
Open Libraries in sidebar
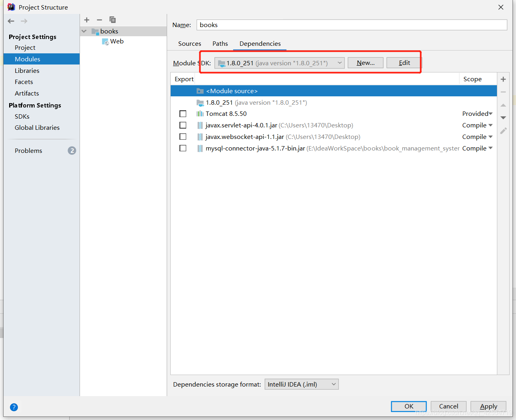pyautogui.click(x=27, y=70)
